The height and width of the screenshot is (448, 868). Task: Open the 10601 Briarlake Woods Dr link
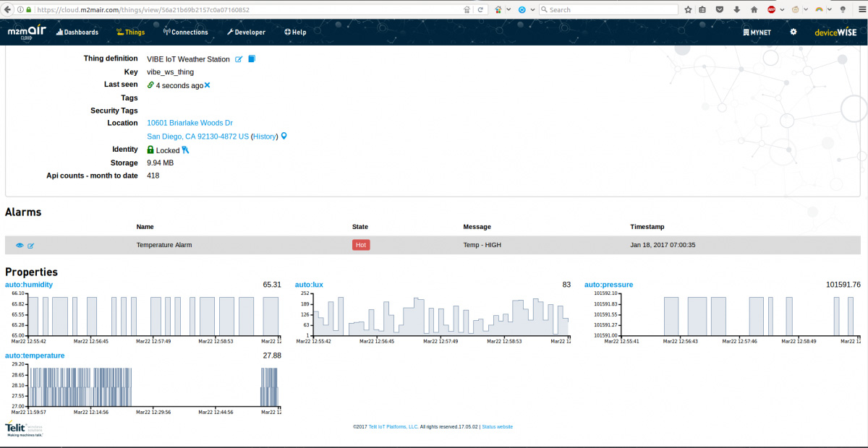(190, 123)
